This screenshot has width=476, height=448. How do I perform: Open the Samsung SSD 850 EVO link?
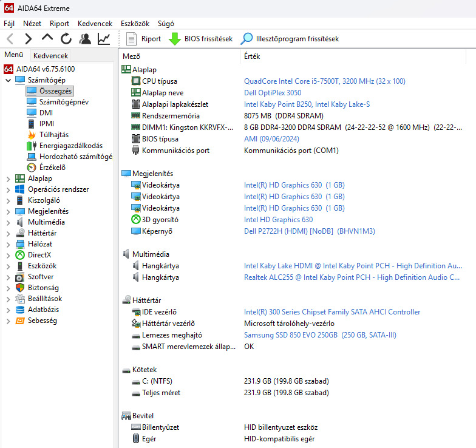(320, 335)
